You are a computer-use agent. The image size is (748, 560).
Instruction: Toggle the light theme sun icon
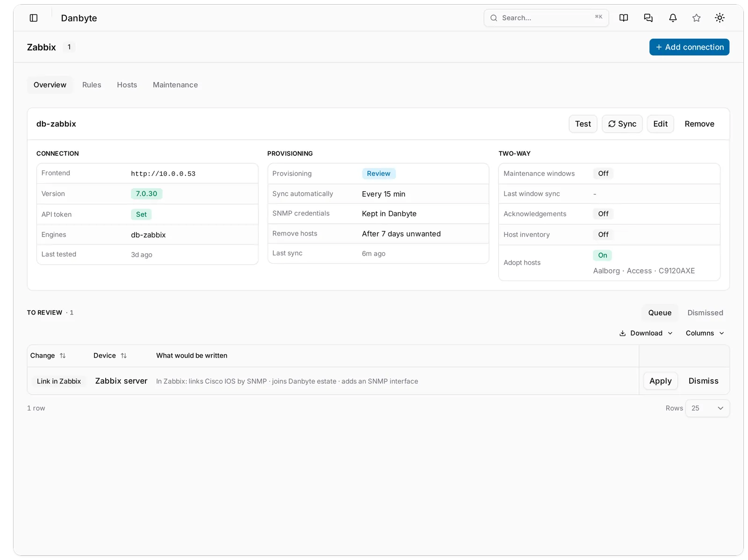point(720,18)
